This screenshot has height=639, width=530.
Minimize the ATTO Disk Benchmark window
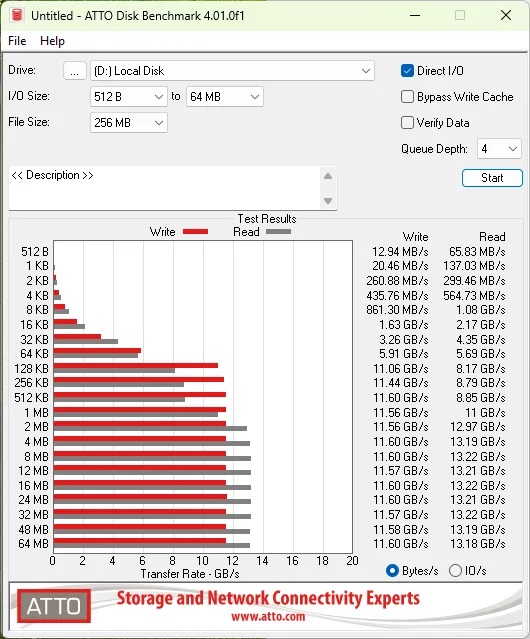pyautogui.click(x=415, y=15)
